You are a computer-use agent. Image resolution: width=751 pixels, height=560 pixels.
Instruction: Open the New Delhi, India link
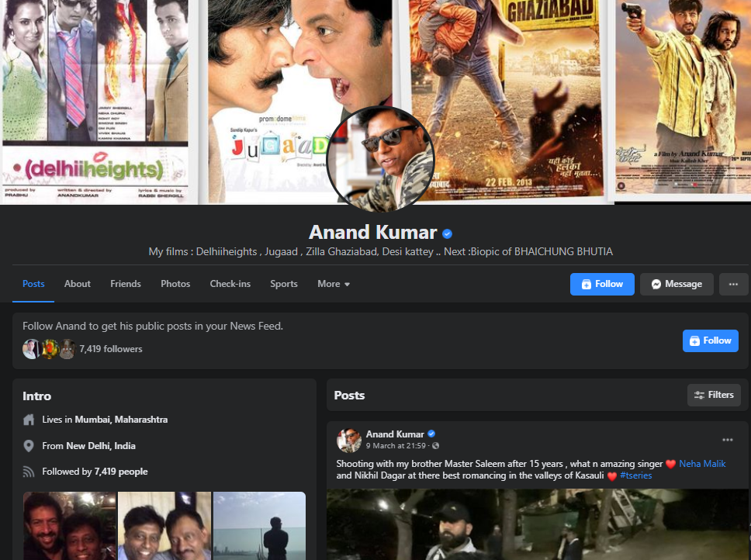coord(101,446)
